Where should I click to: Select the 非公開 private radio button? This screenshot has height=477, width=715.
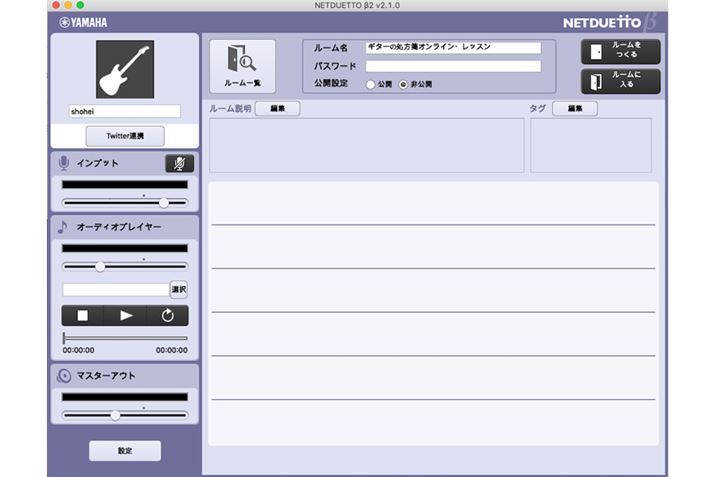click(403, 84)
